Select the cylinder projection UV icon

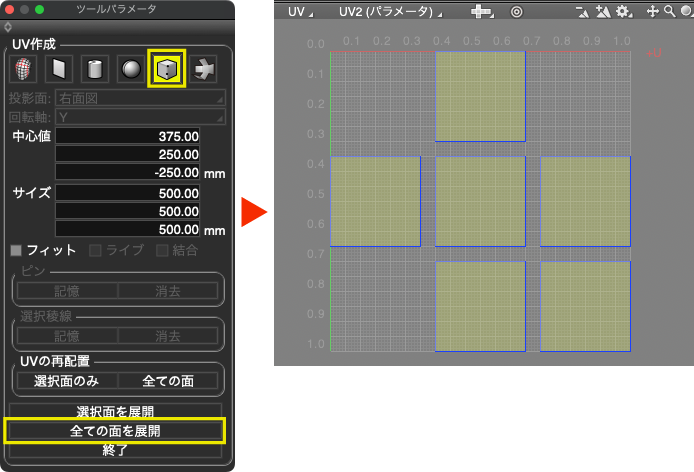pyautogui.click(x=95, y=69)
